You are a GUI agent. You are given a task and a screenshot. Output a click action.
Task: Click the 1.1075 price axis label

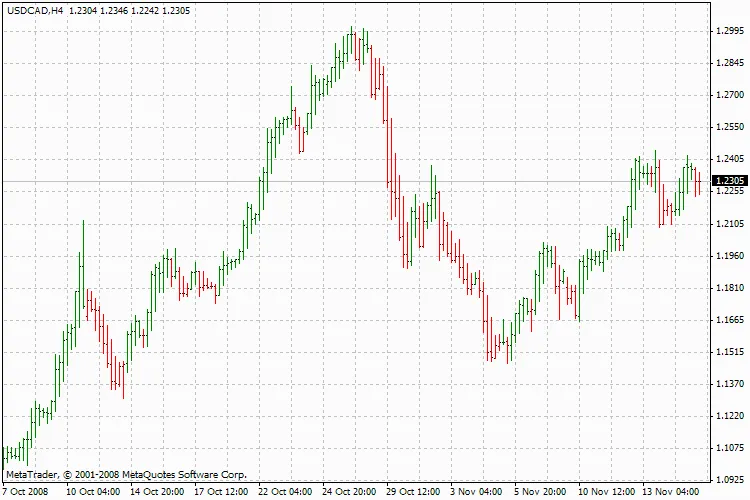728,448
